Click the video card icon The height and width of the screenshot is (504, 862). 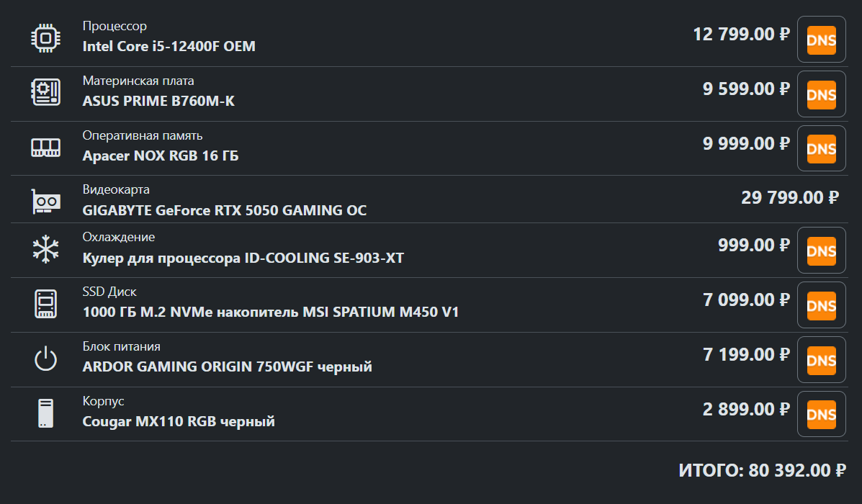[x=45, y=201]
